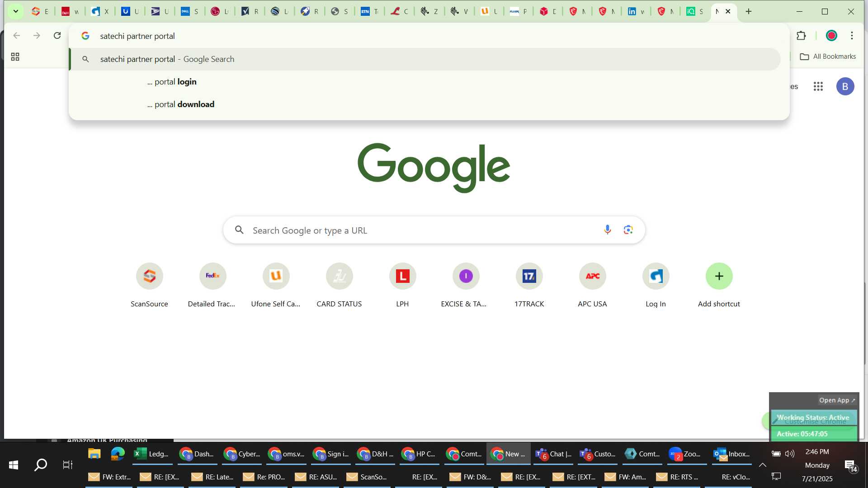The image size is (868, 488).
Task: Open File Explorer from taskbar
Action: [94, 454]
